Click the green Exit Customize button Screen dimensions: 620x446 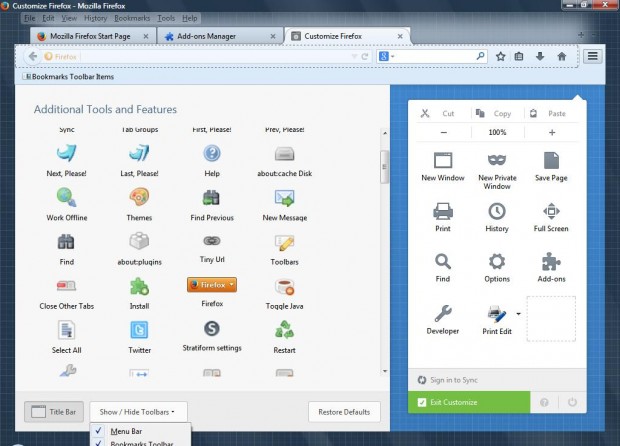click(x=469, y=402)
